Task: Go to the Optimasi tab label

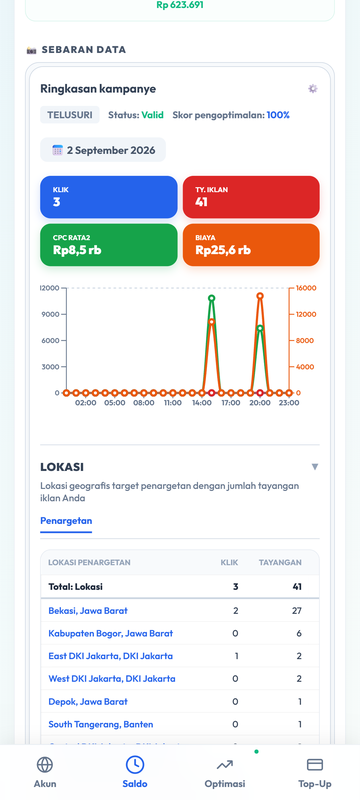Action: [x=225, y=784]
